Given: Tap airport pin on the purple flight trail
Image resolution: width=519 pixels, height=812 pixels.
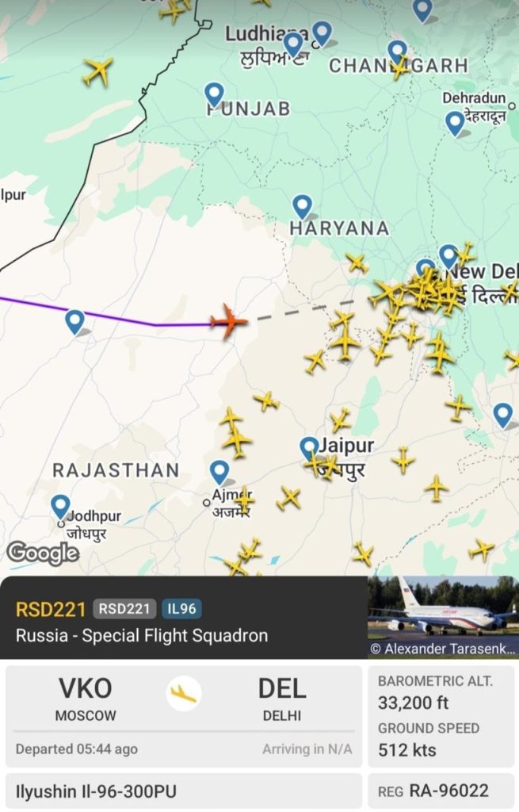Looking at the screenshot, I should 75,322.
